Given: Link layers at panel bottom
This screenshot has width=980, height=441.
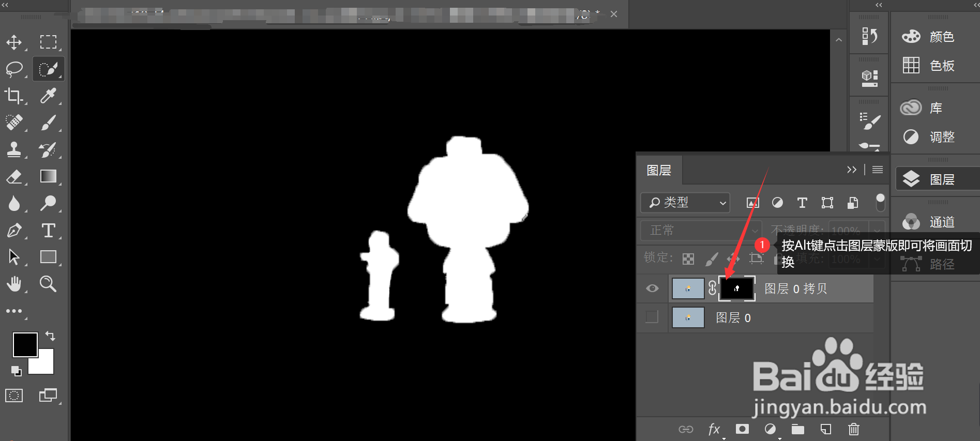Looking at the screenshot, I should (686, 429).
